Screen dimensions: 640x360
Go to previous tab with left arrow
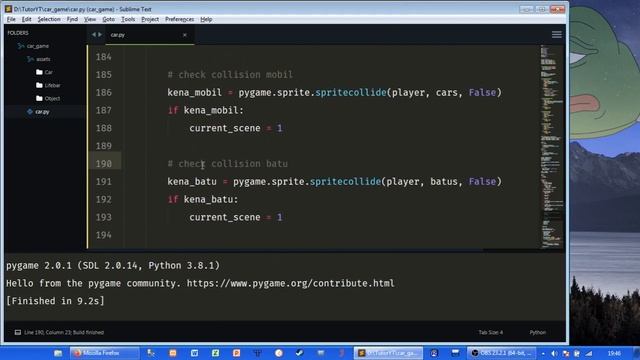[x=94, y=35]
